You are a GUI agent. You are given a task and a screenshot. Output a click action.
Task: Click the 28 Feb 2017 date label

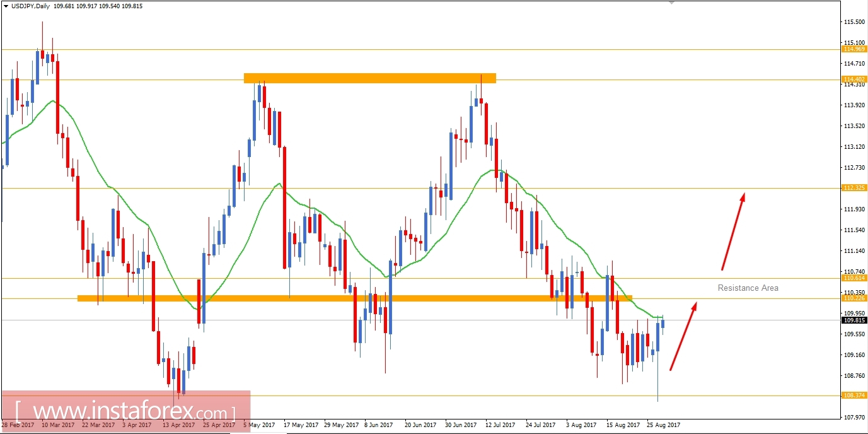19,425
